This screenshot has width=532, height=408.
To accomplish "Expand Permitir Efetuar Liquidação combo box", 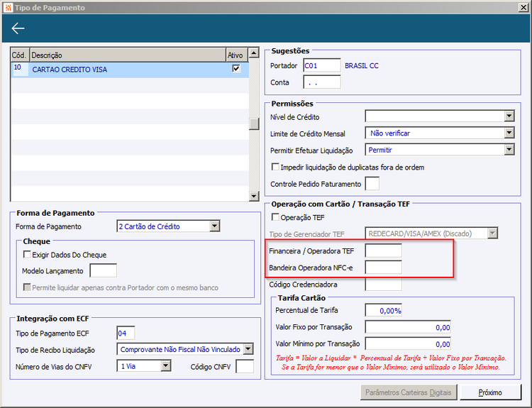I will pos(509,150).
